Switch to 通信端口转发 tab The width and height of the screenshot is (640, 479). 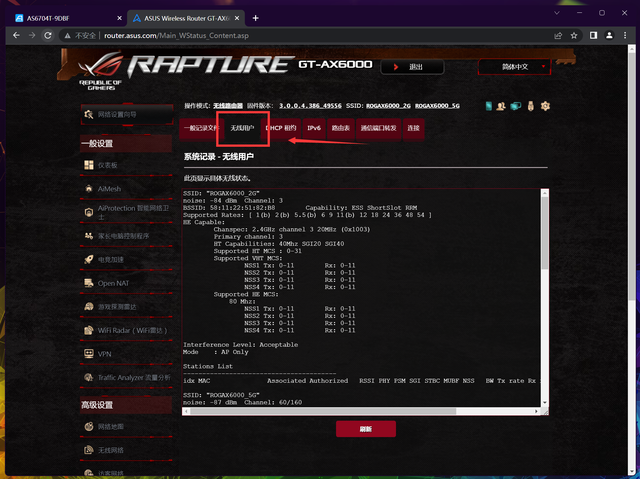[x=378, y=128]
